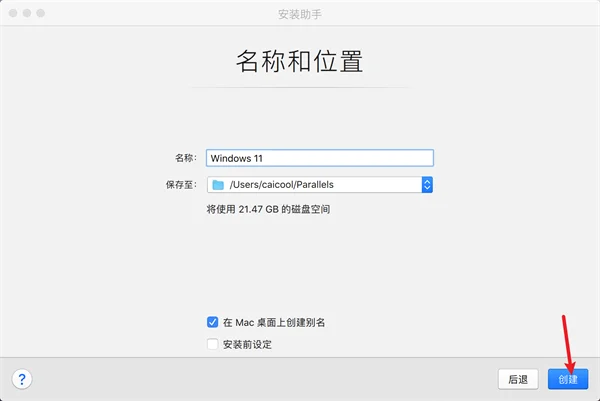Select the /Users/caicool/Parallels path
The height and width of the screenshot is (401, 600).
click(x=282, y=185)
